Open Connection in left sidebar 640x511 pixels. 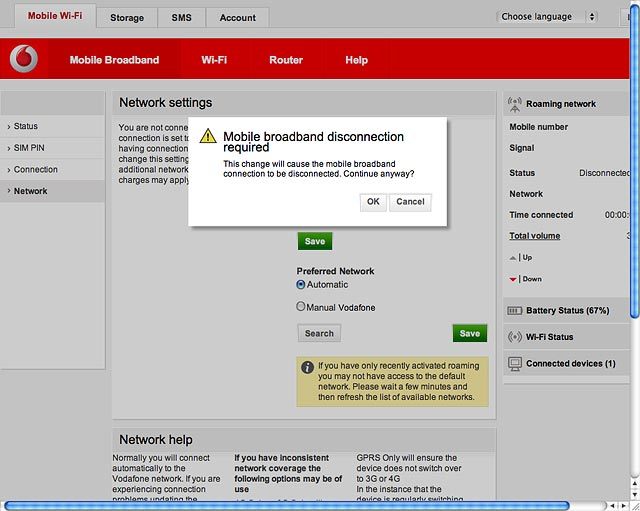(52, 169)
